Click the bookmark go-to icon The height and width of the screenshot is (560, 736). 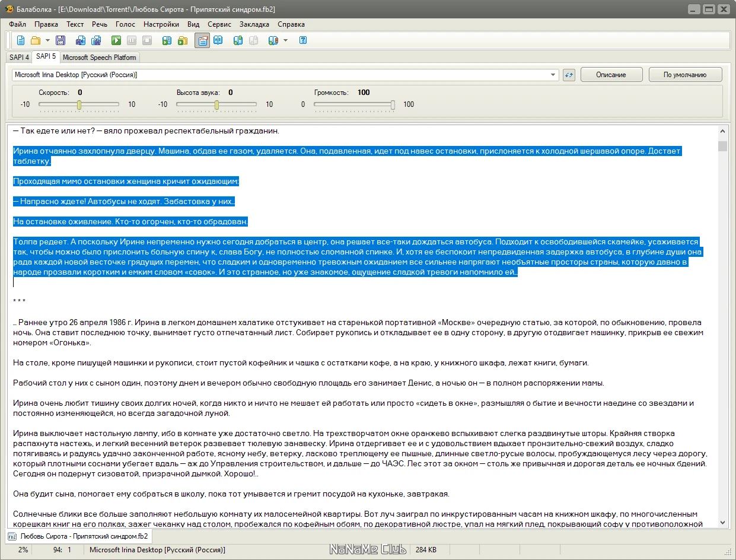[273, 40]
